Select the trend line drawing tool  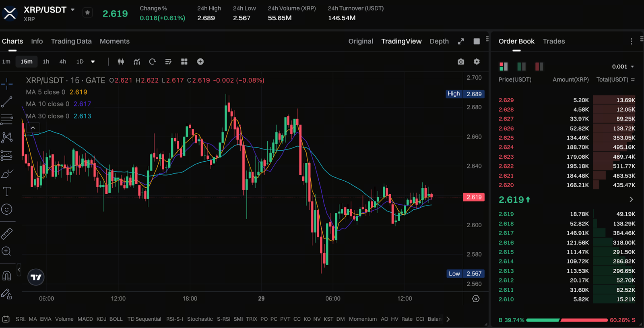coord(7,102)
